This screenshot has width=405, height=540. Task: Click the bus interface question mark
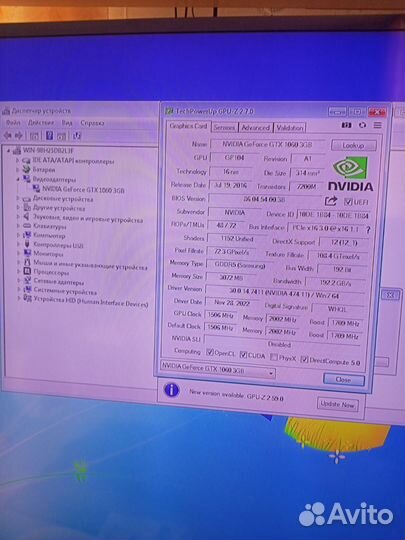(x=368, y=230)
